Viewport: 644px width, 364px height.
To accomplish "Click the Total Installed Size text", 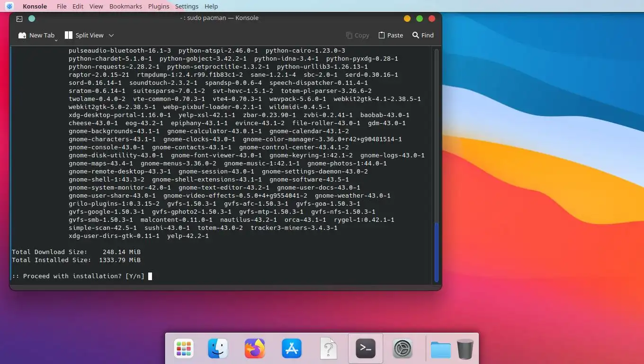I will [x=52, y=260].
